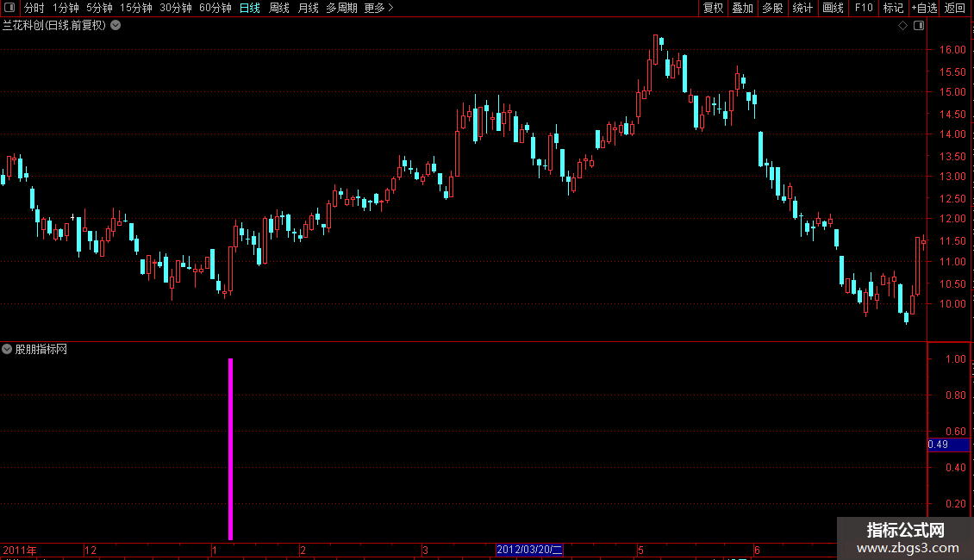
Task: Expand the 更多 periods menu
Action: click(x=379, y=8)
